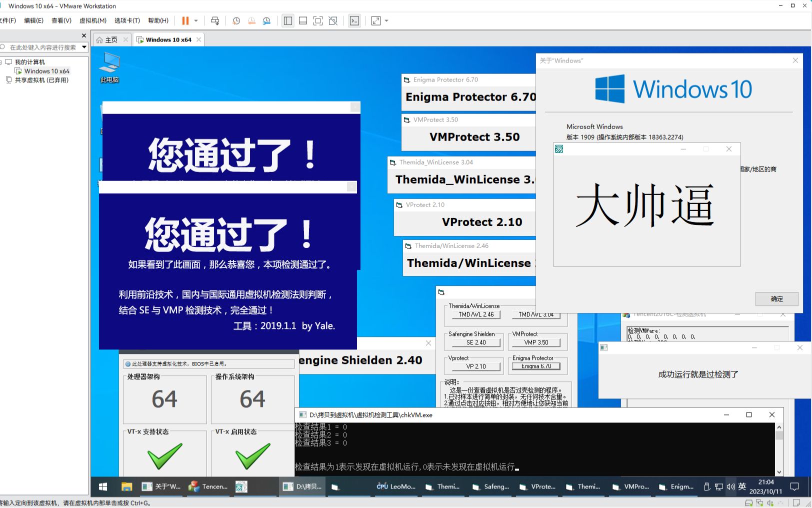Open the VMware snapshot manager

tap(267, 21)
